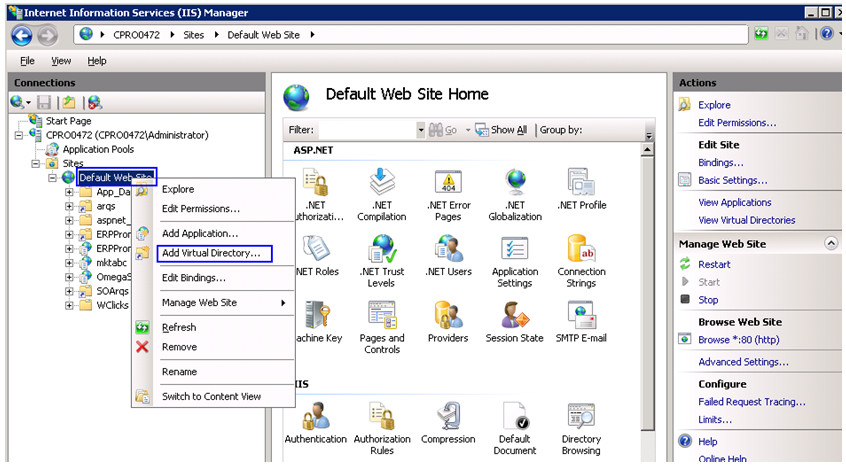Click the Advanced Settings link
This screenshot has height=465, width=846.
click(x=743, y=362)
